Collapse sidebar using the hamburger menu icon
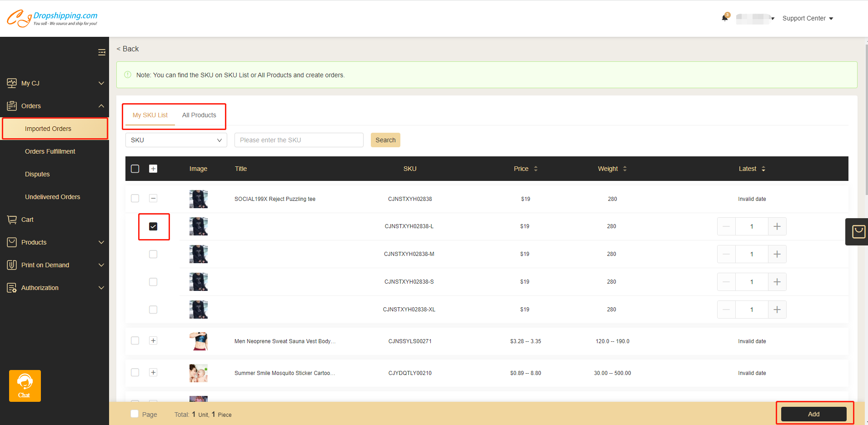The height and width of the screenshot is (425, 868). [x=102, y=52]
